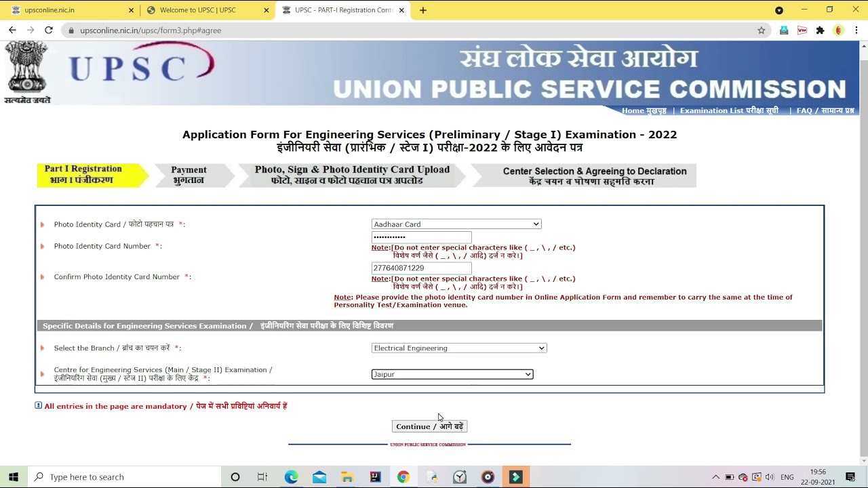Open Task View on the taskbar
This screenshot has height=488, width=868.
coord(262,476)
